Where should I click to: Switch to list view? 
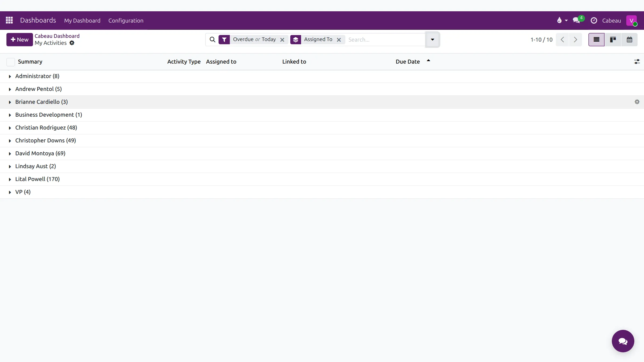point(597,40)
